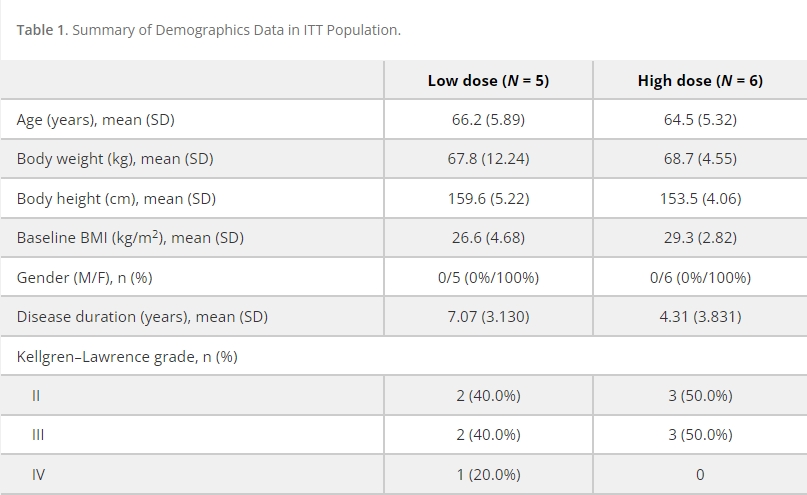This screenshot has width=807, height=495.
Task: Click the low dose age value 66.2 (5.89)
Action: coord(488,120)
